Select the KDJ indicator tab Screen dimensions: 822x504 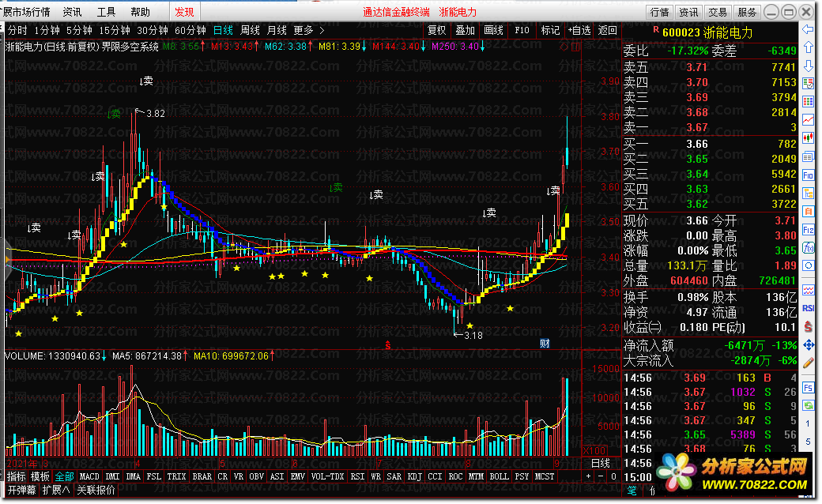tap(415, 477)
